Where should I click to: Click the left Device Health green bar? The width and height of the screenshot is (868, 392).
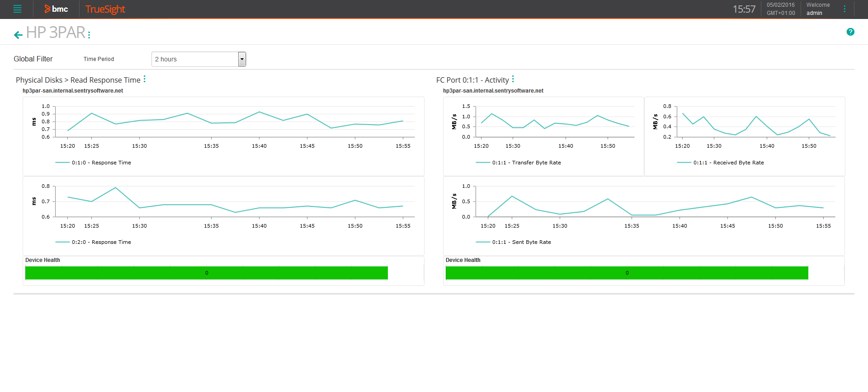207,273
